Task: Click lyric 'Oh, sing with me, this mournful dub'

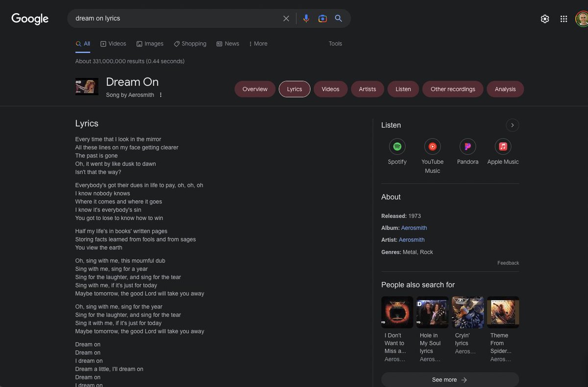Action: pyautogui.click(x=120, y=261)
